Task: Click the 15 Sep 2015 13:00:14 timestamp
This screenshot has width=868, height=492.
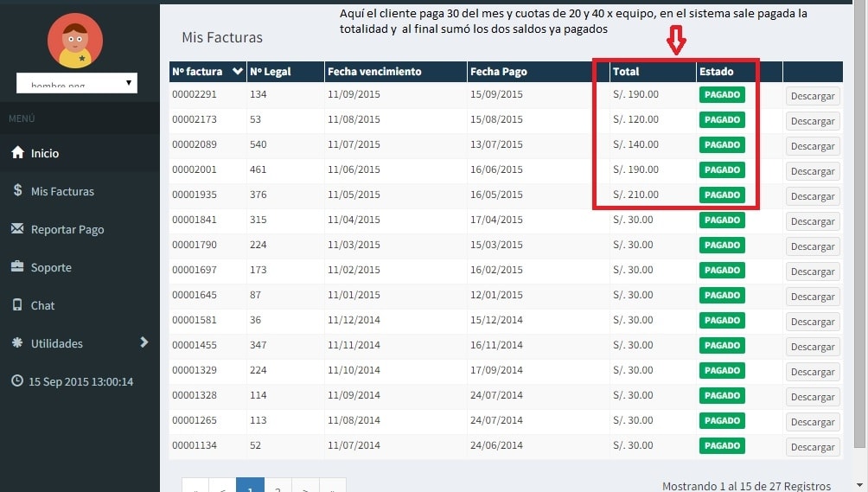Action: pos(80,382)
